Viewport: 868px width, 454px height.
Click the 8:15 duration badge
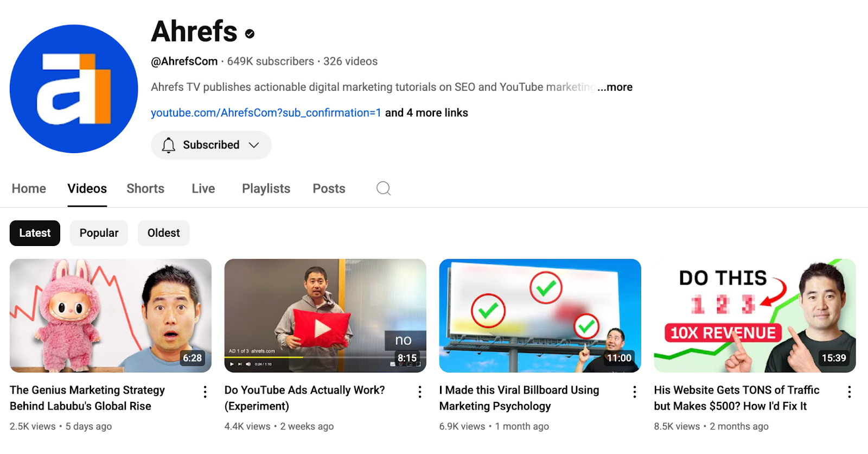coord(407,358)
